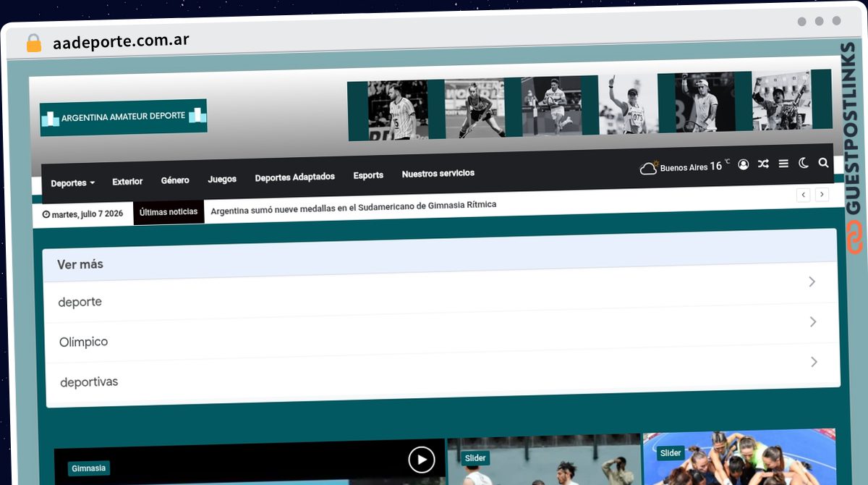The height and width of the screenshot is (485, 868).
Task: Open the address bar aadeporte.com.ar
Action: coord(121,41)
